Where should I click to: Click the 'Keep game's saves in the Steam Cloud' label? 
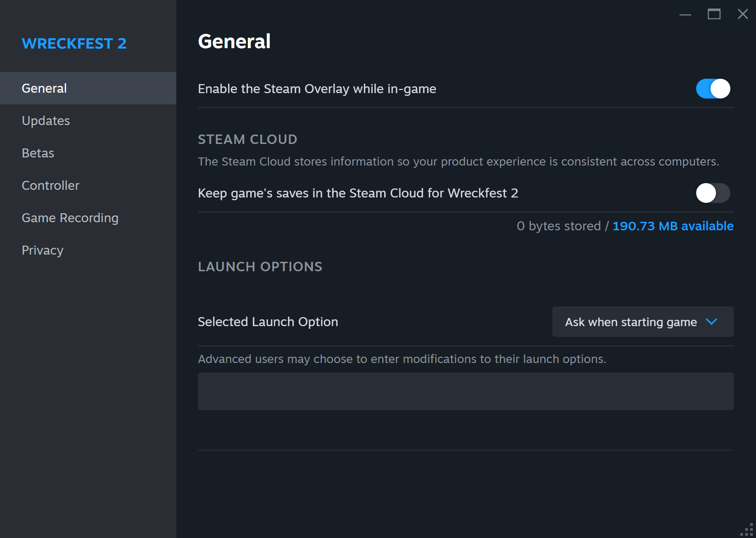click(358, 193)
